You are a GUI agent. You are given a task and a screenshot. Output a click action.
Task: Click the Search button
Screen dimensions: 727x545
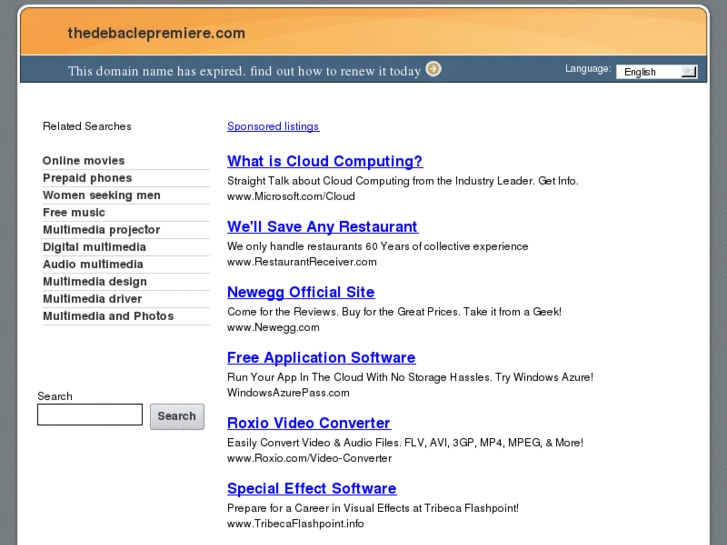(x=177, y=416)
